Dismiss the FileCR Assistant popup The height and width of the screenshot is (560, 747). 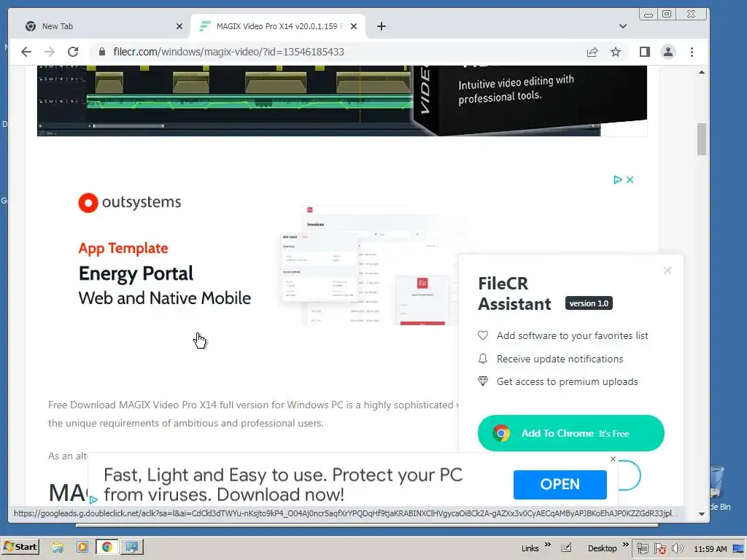[667, 271]
